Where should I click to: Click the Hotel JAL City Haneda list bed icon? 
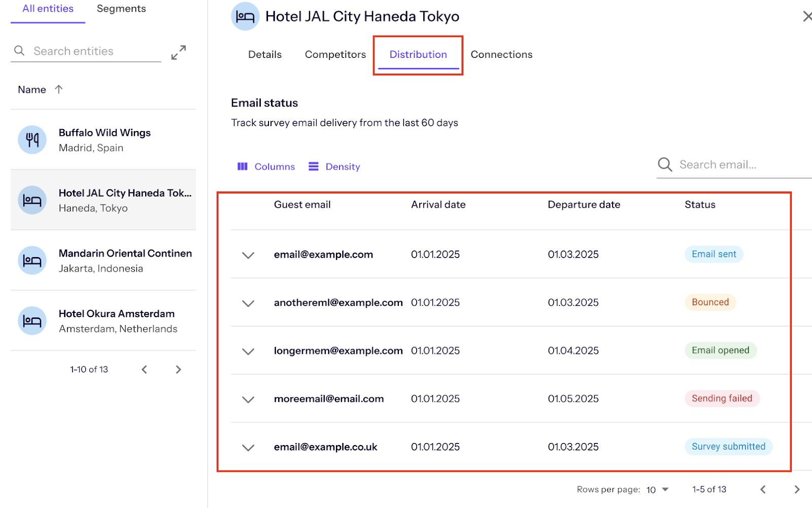[32, 200]
